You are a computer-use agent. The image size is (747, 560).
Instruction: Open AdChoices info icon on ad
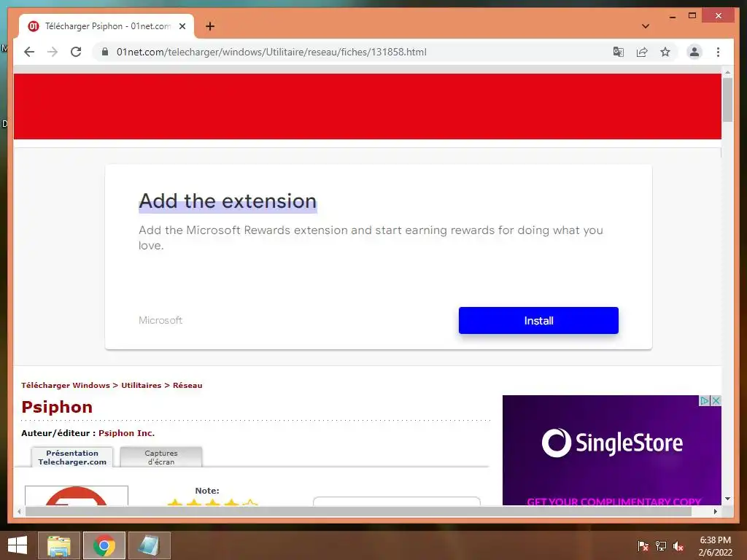705,400
